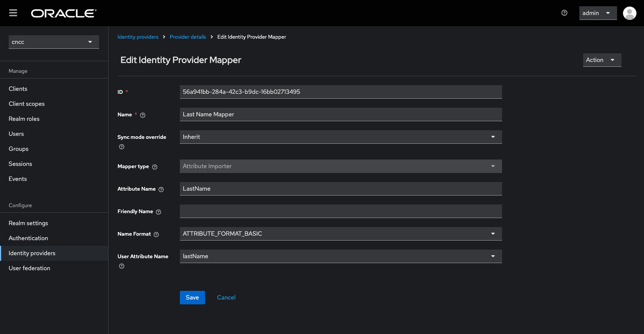
Task: Toggle the hamburger navigation menu
Action: (13, 13)
